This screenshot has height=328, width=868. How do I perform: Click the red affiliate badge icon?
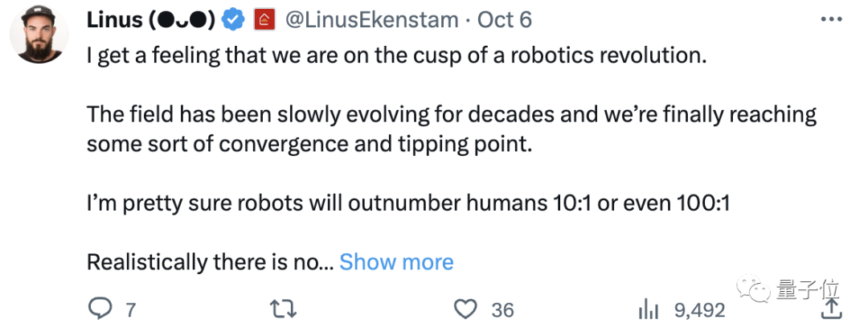pos(264,20)
